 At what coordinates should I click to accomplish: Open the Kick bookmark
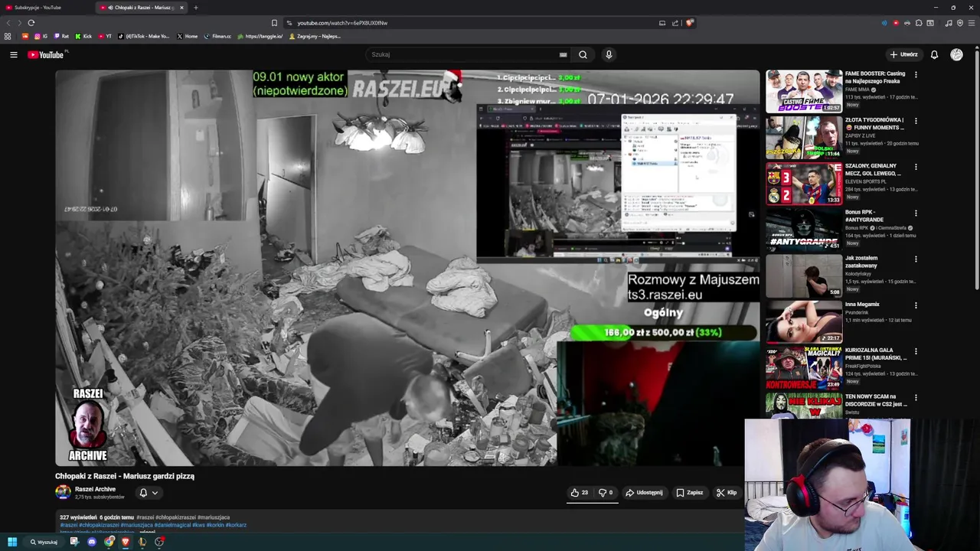pos(83,36)
